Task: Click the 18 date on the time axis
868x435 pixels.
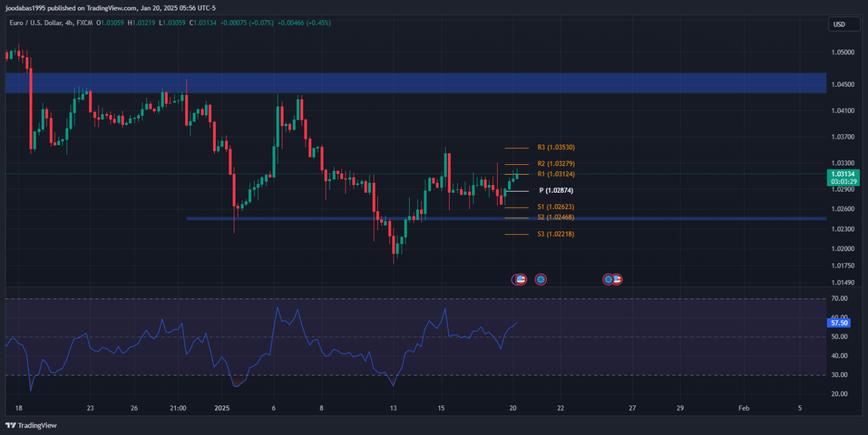Action: tap(19, 408)
